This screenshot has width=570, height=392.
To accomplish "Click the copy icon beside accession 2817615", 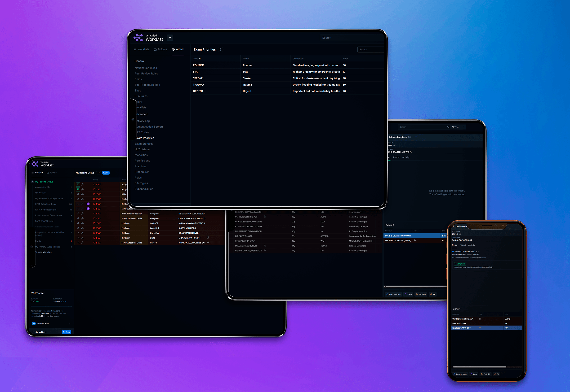I will [460, 234].
